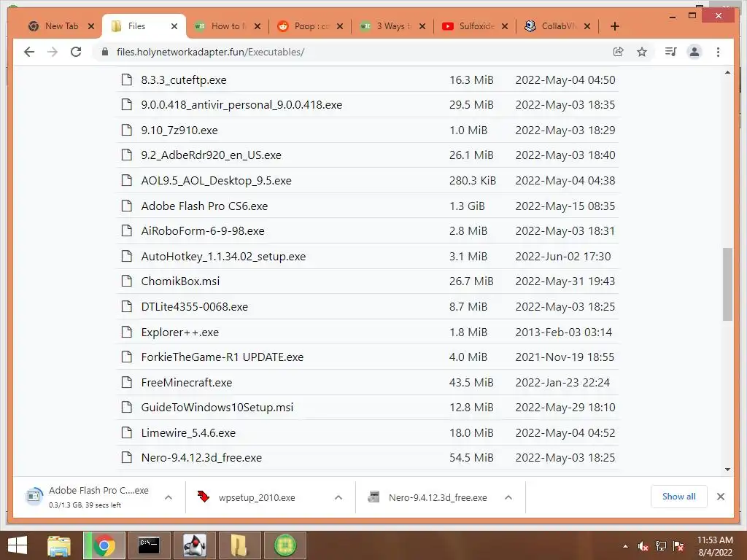
Task: Switch to the CollabVM tab
Action: pos(551,26)
